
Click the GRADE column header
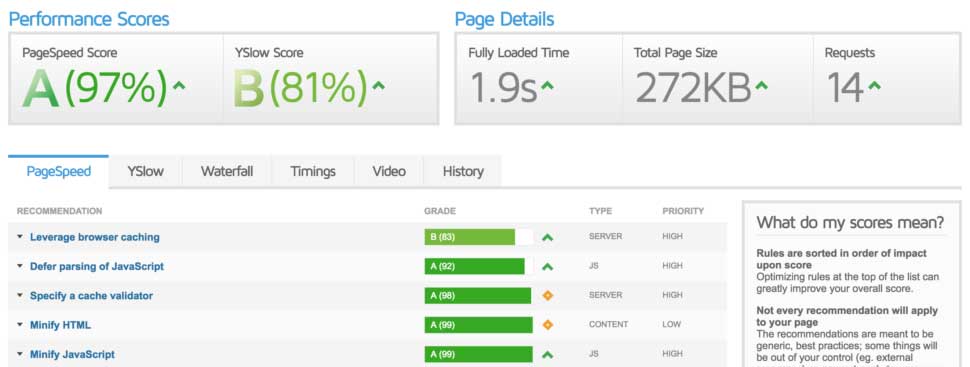tap(440, 211)
